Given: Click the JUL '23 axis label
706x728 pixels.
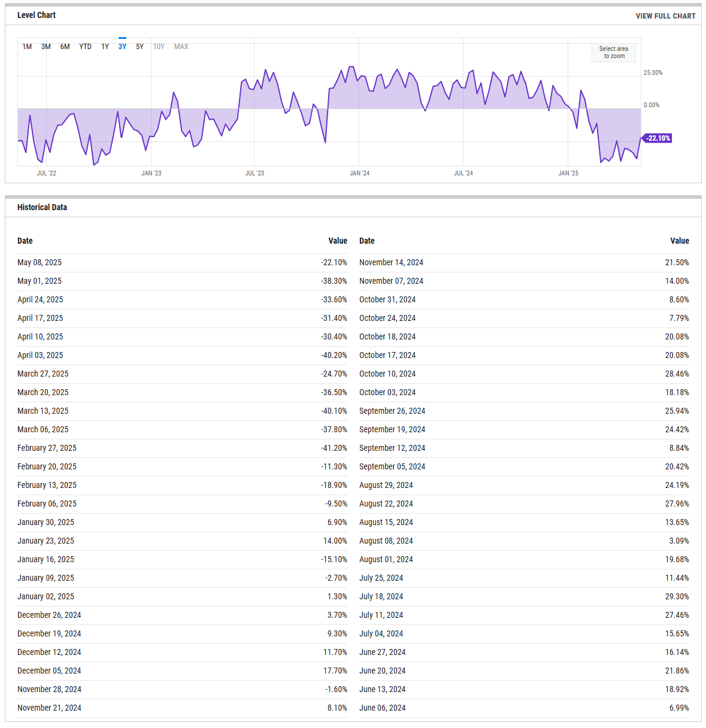Looking at the screenshot, I should (254, 173).
